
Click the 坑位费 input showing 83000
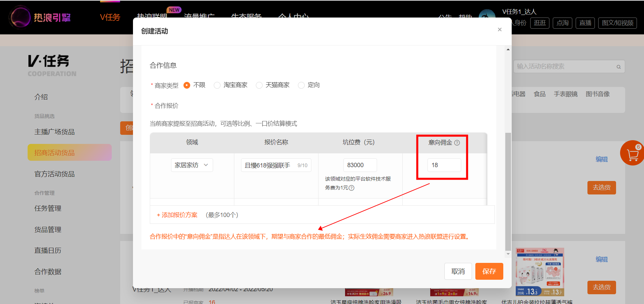(x=360, y=165)
